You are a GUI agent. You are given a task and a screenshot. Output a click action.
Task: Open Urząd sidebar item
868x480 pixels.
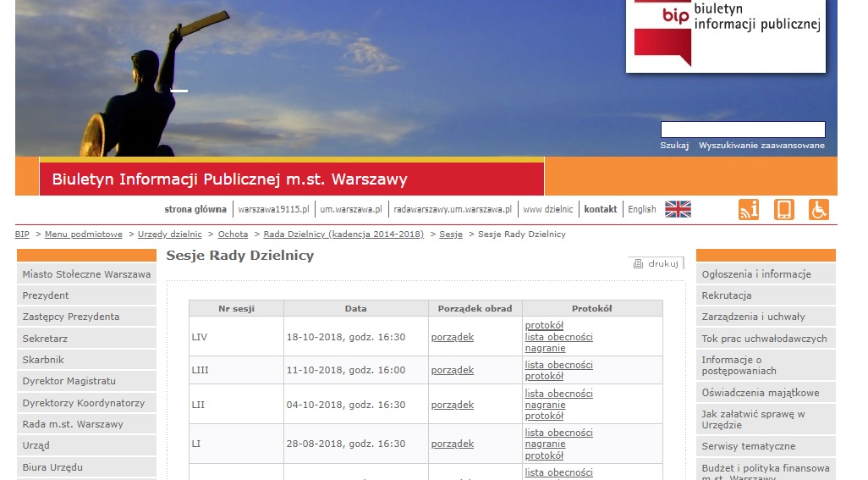[x=86, y=445]
